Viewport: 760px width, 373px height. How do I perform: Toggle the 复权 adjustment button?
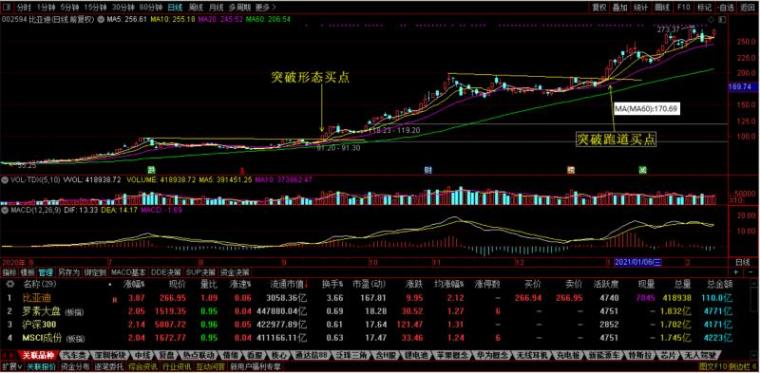600,7
